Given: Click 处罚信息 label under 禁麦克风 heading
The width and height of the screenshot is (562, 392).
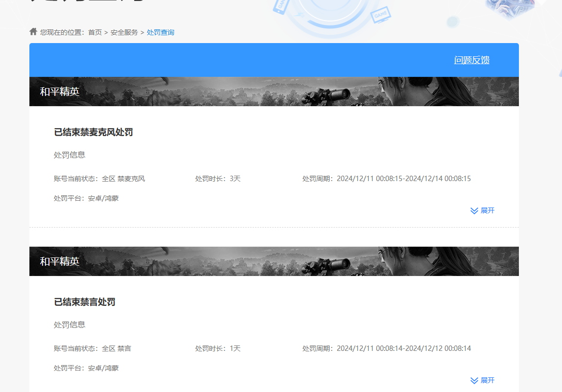Looking at the screenshot, I should tap(70, 155).
